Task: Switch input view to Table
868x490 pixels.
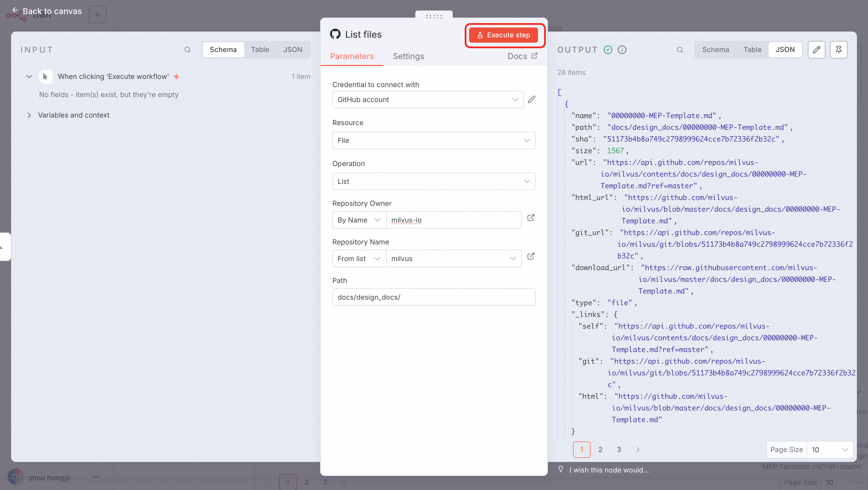Action: pos(260,50)
